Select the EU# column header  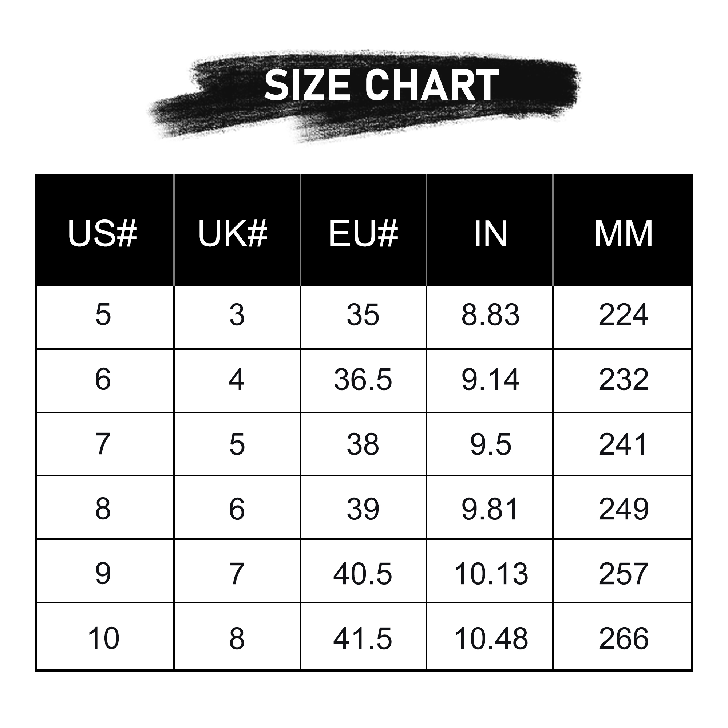tap(363, 234)
